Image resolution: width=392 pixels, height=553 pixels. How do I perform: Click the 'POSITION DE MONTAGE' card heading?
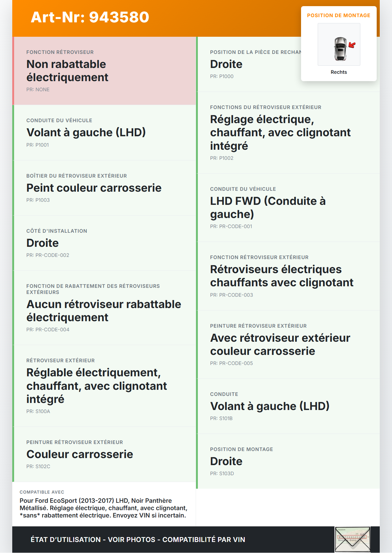click(x=338, y=16)
